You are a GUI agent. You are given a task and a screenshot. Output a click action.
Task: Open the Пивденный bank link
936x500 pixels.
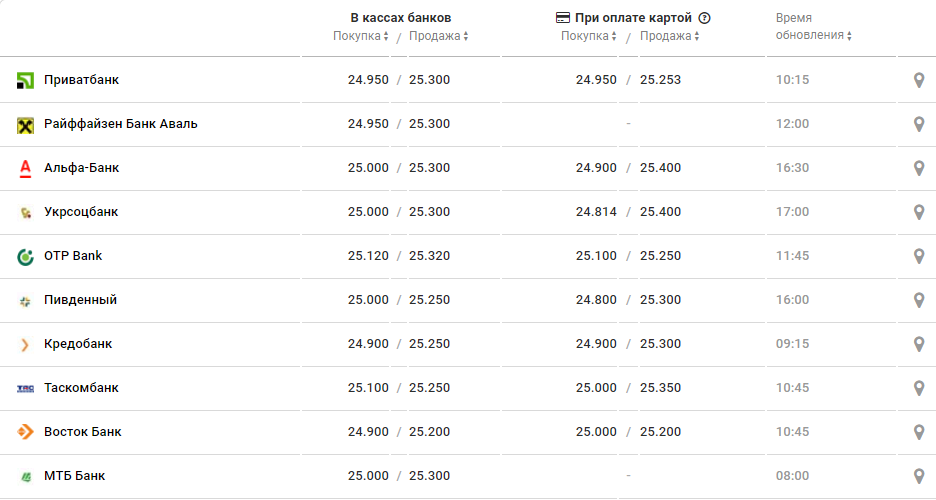click(x=80, y=300)
